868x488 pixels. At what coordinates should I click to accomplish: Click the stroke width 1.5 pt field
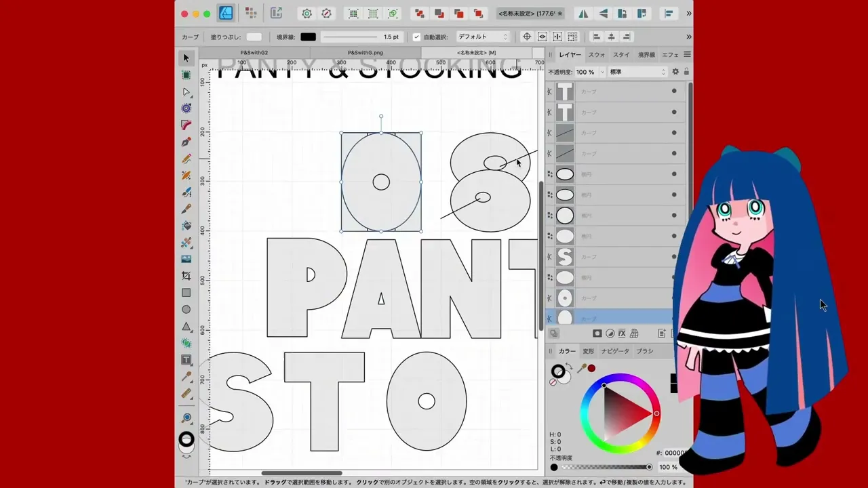click(x=361, y=37)
